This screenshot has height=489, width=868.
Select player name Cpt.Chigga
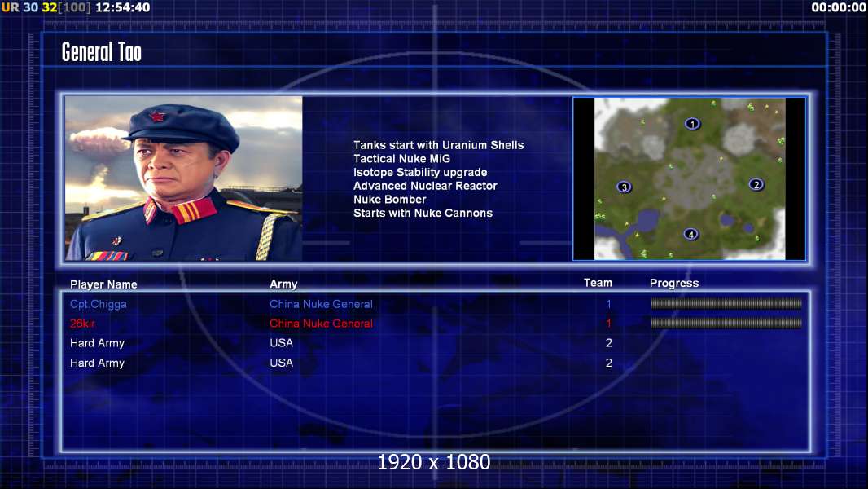point(98,304)
